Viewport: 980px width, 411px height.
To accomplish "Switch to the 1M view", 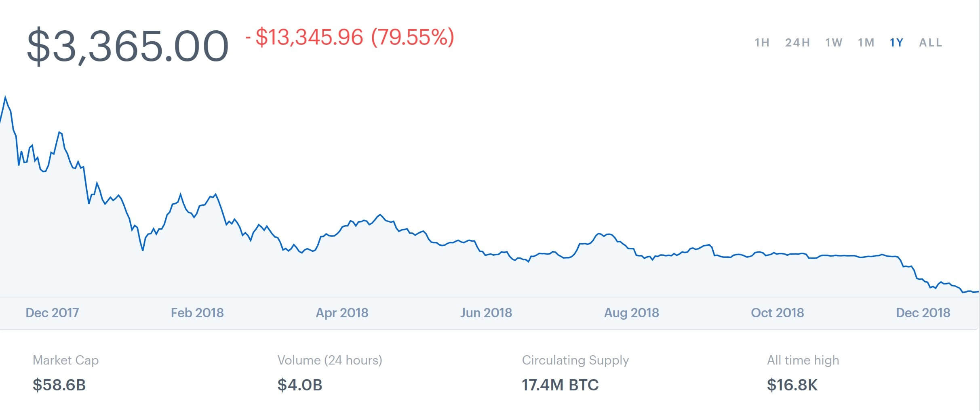I will (866, 43).
